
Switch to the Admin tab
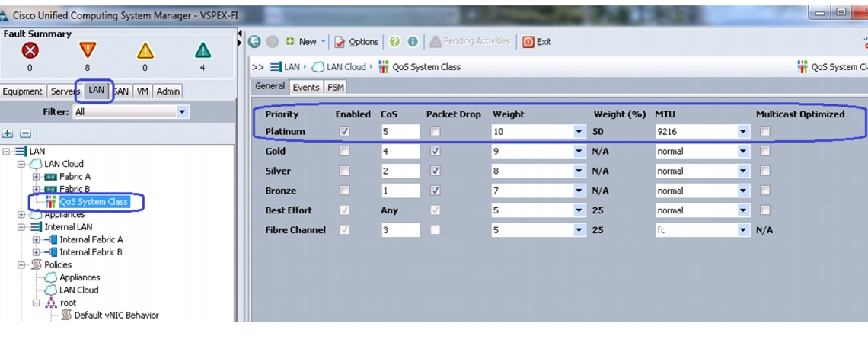click(168, 91)
